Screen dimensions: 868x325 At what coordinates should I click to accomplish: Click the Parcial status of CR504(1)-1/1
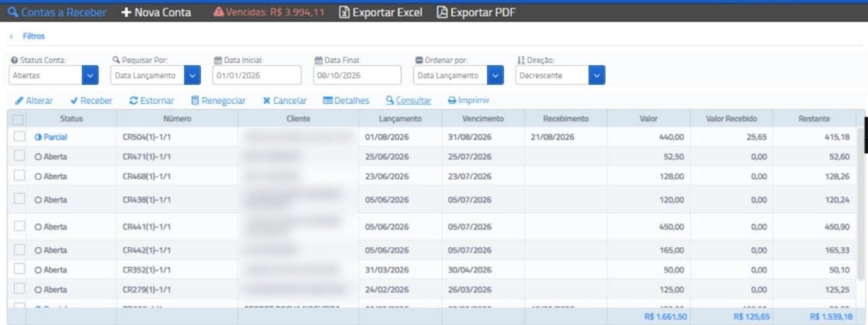51,137
